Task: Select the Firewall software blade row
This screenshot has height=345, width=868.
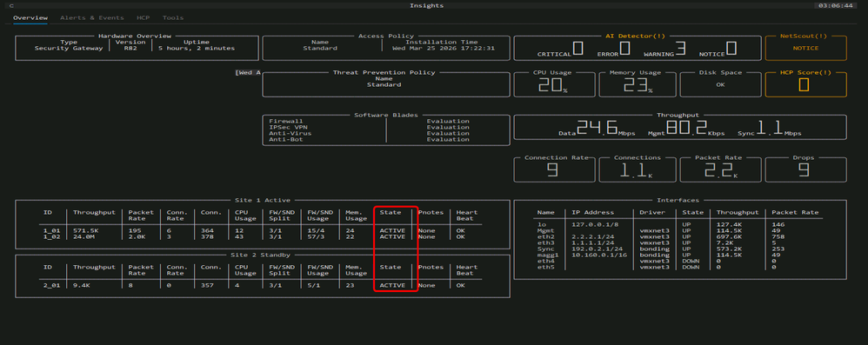Action: [x=369, y=121]
